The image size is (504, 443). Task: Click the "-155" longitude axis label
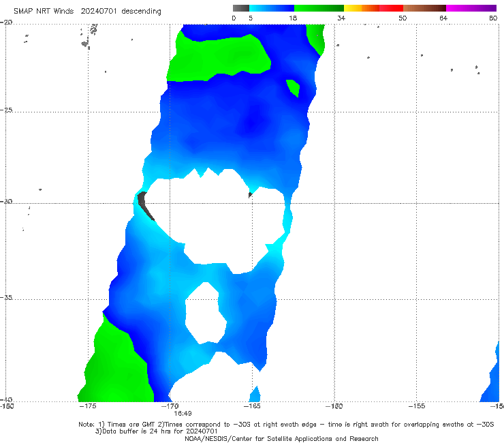[417, 406]
